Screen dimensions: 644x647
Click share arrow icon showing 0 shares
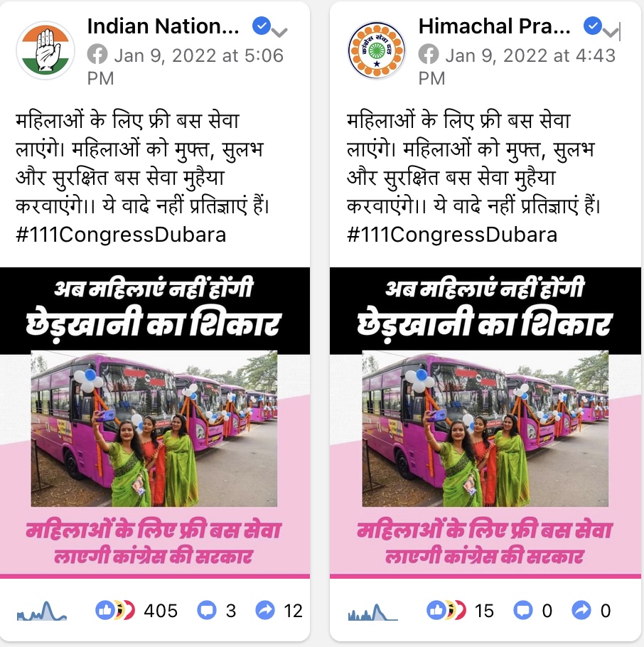[581, 610]
